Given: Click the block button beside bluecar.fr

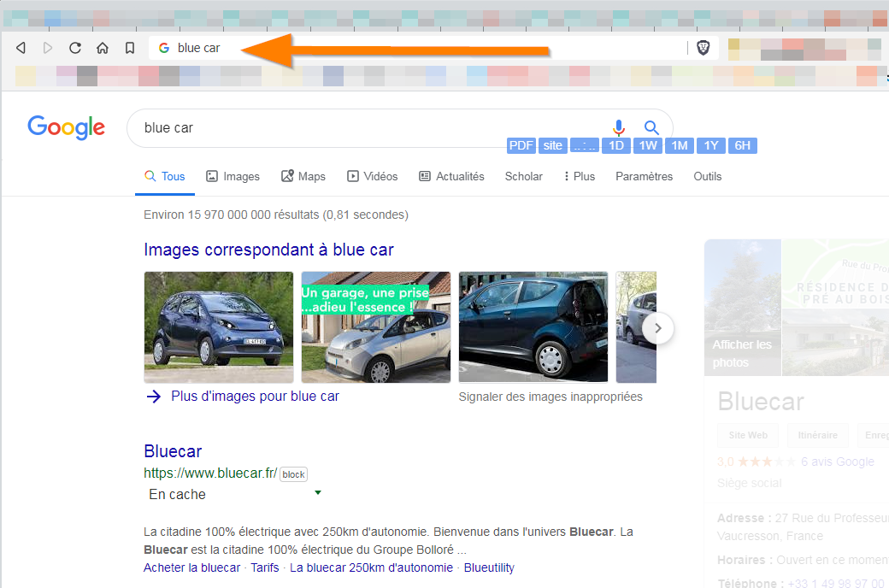Looking at the screenshot, I should coord(294,474).
